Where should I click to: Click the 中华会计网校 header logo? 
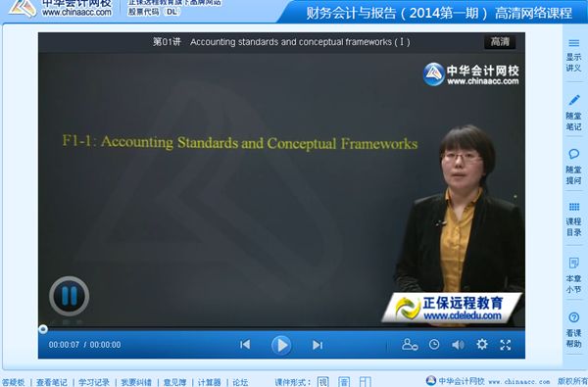61,8
